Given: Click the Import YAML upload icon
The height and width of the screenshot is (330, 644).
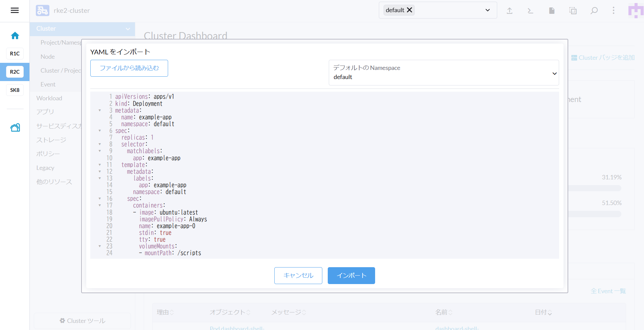Looking at the screenshot, I should (x=509, y=10).
